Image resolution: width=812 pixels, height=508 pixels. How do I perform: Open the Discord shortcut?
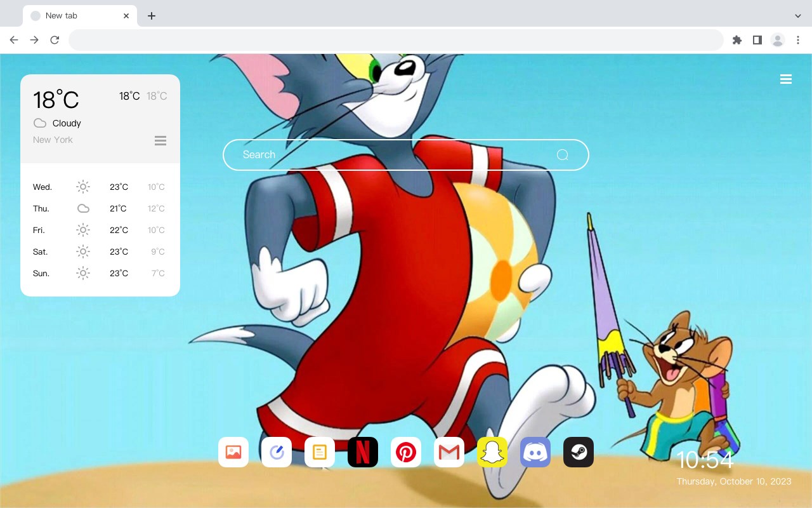point(535,452)
